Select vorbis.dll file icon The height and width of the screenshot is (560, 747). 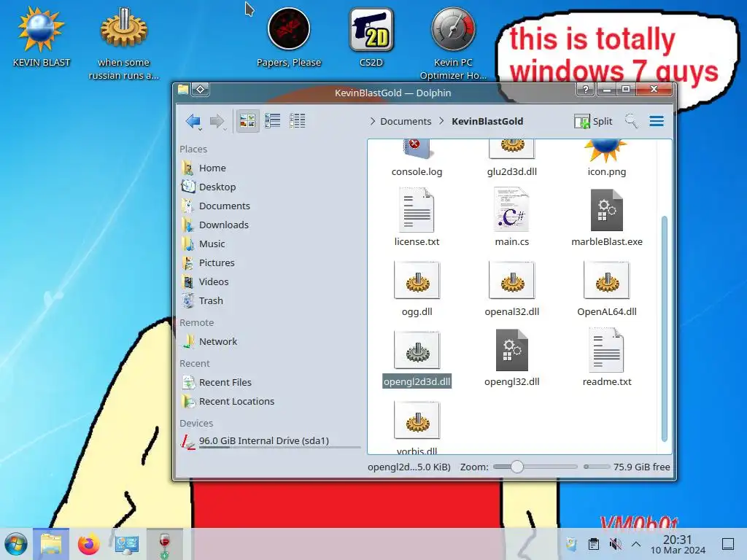pos(417,420)
